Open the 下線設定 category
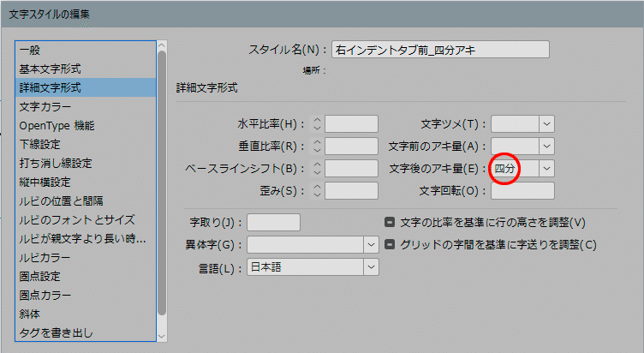 point(86,144)
